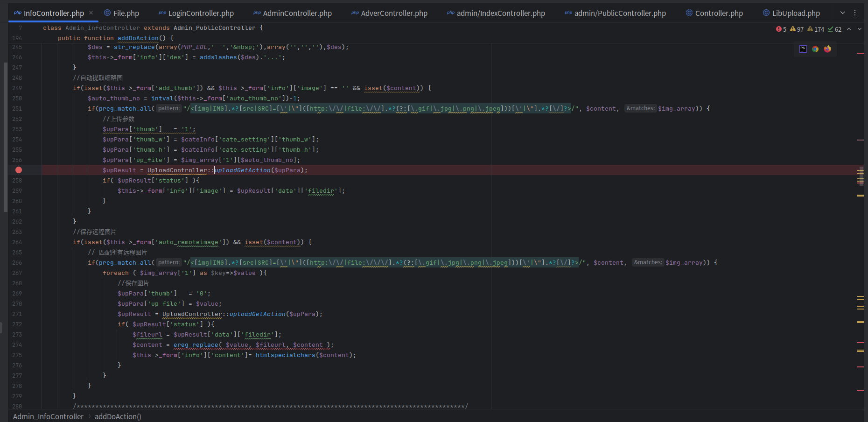This screenshot has height=422, width=868.
Task: Open the admin/IndexController.php tab
Action: pos(500,14)
